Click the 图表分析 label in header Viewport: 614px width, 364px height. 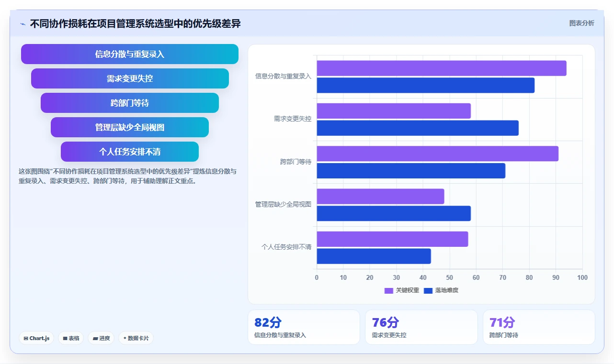pyautogui.click(x=581, y=23)
